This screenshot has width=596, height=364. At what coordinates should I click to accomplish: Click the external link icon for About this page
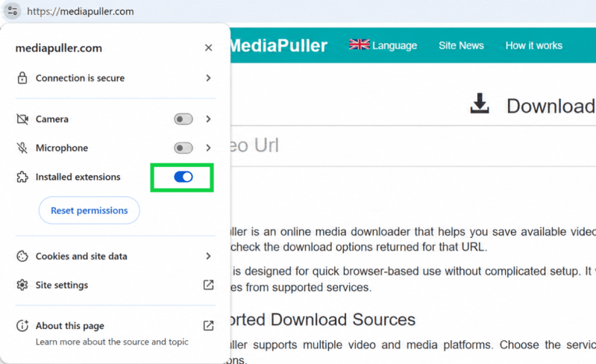208,326
